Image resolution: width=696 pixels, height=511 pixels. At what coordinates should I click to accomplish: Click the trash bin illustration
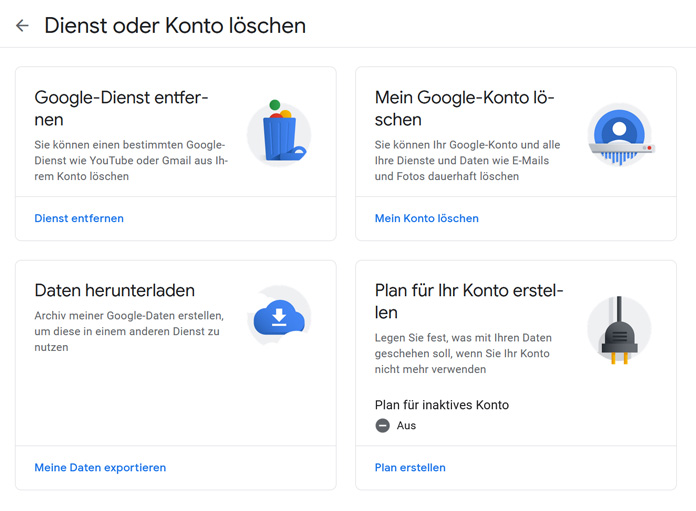click(x=280, y=132)
